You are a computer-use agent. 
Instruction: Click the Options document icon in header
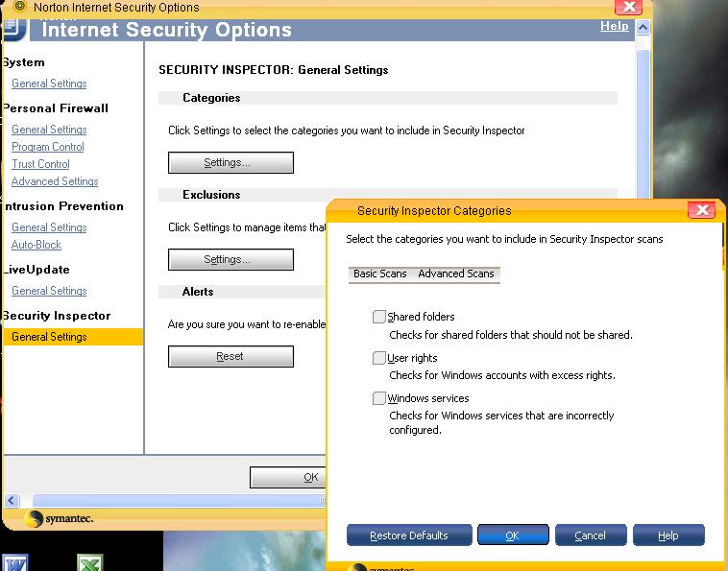14,29
